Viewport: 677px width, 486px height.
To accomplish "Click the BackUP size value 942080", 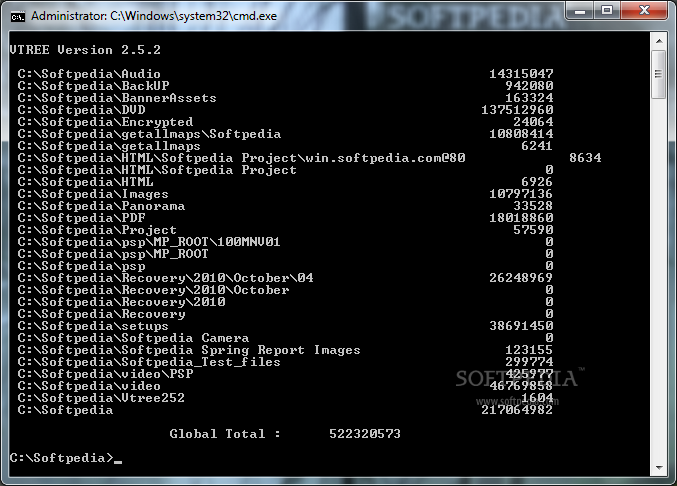I will (529, 86).
